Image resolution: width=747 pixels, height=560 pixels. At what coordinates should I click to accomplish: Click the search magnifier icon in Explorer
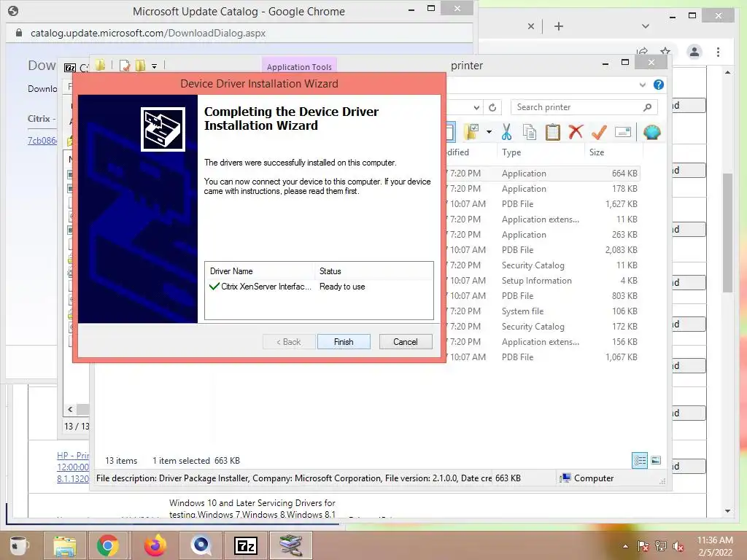[x=647, y=107]
